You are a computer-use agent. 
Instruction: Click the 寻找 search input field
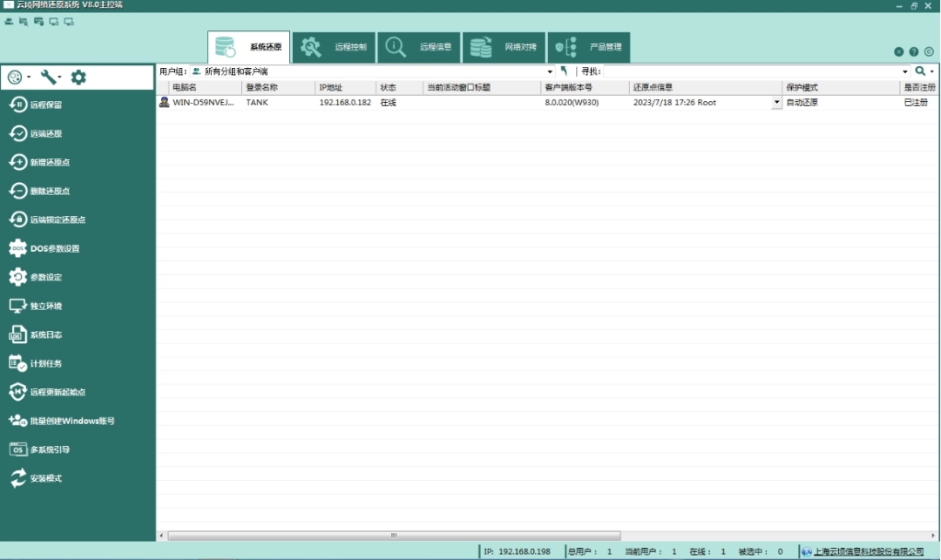point(751,71)
